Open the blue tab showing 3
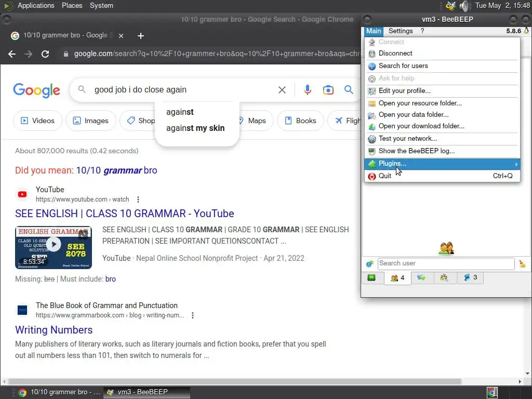This screenshot has height=399, width=532. pyautogui.click(x=470, y=278)
